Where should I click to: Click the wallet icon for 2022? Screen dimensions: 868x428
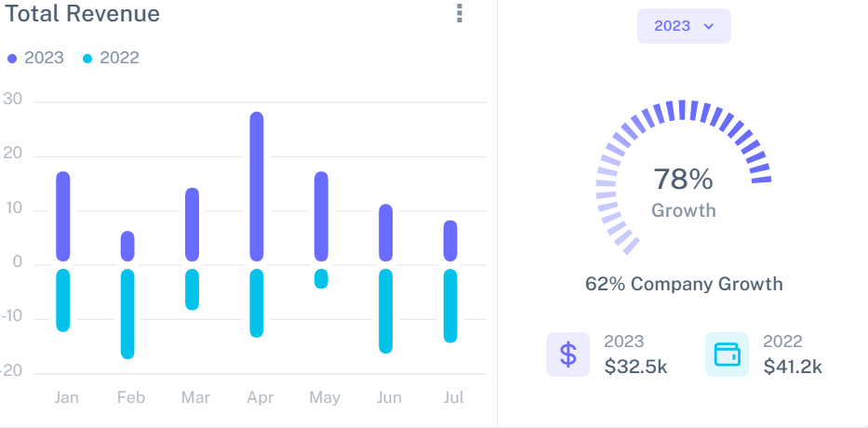tap(727, 354)
